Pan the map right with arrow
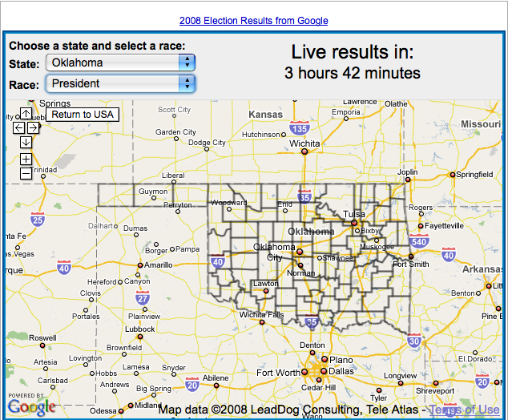The image size is (508, 420). [34, 127]
